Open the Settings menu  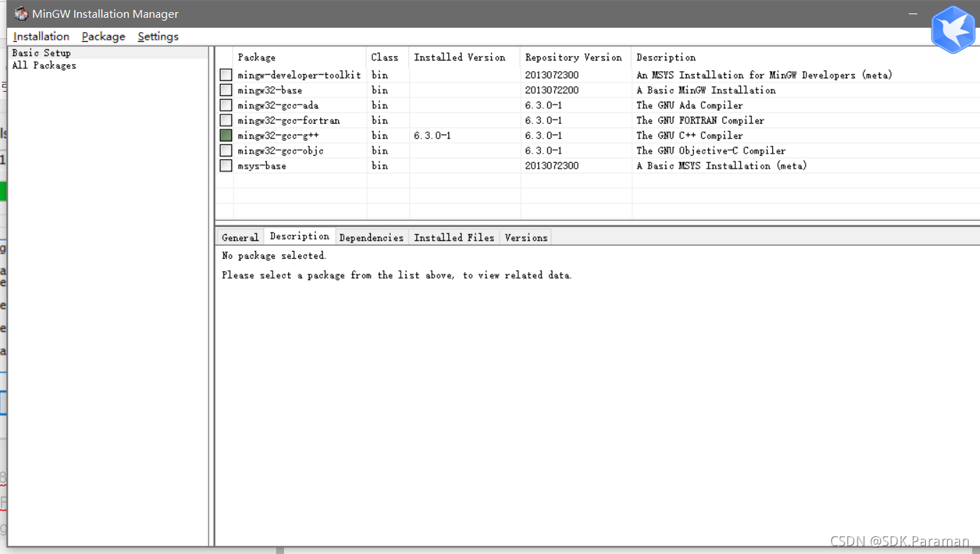click(x=157, y=36)
